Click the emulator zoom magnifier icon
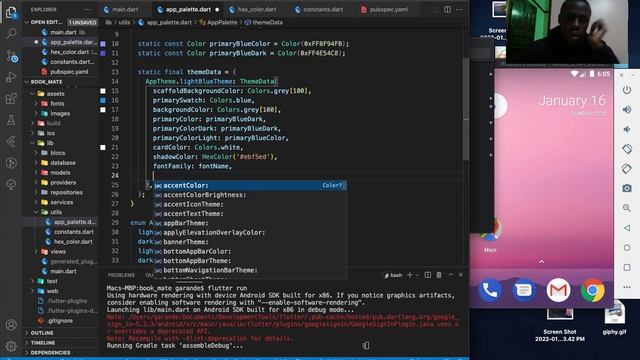This screenshot has width=640, height=360. [x=627, y=208]
